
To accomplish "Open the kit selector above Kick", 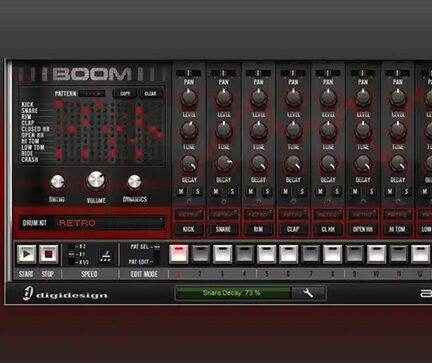I will coord(189,214).
